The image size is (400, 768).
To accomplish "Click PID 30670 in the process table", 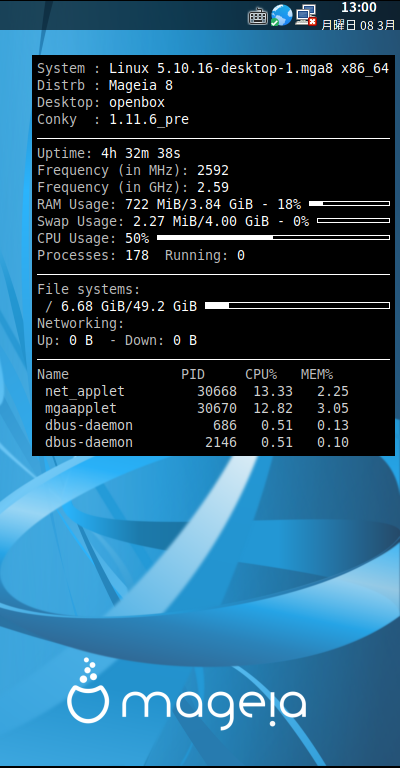I will point(217,408).
